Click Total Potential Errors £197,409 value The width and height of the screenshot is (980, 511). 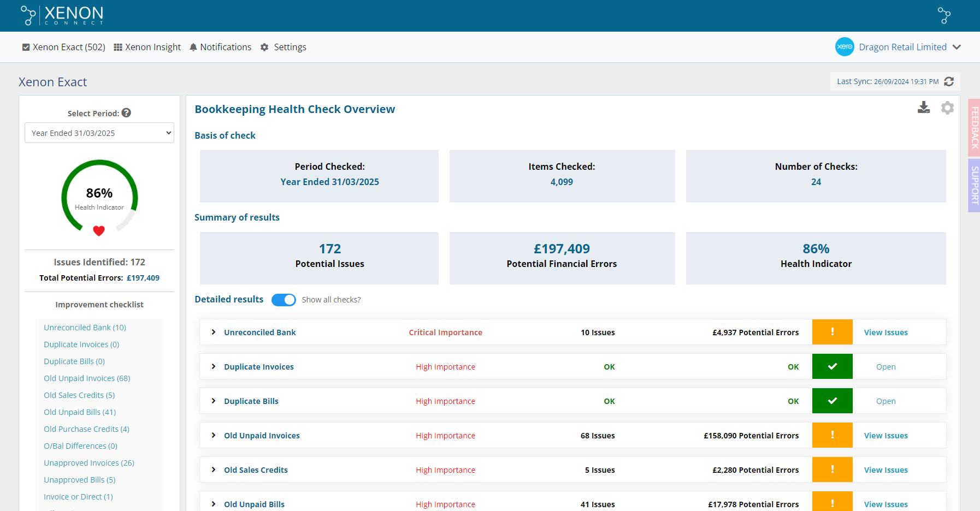pyautogui.click(x=143, y=278)
